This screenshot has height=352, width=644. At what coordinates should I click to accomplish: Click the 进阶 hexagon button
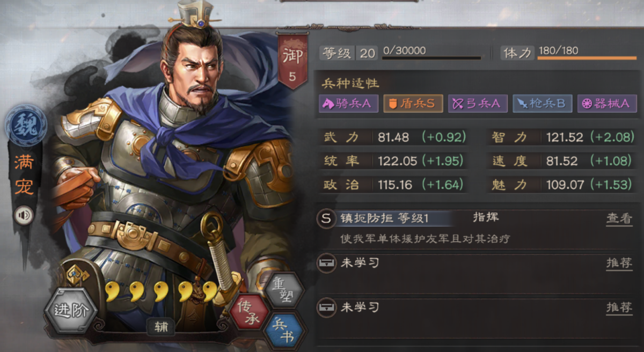tap(71, 311)
